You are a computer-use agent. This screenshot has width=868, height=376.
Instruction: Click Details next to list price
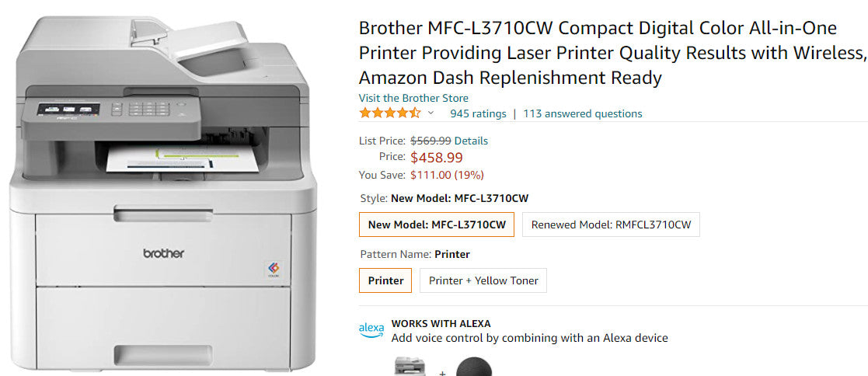click(x=471, y=141)
